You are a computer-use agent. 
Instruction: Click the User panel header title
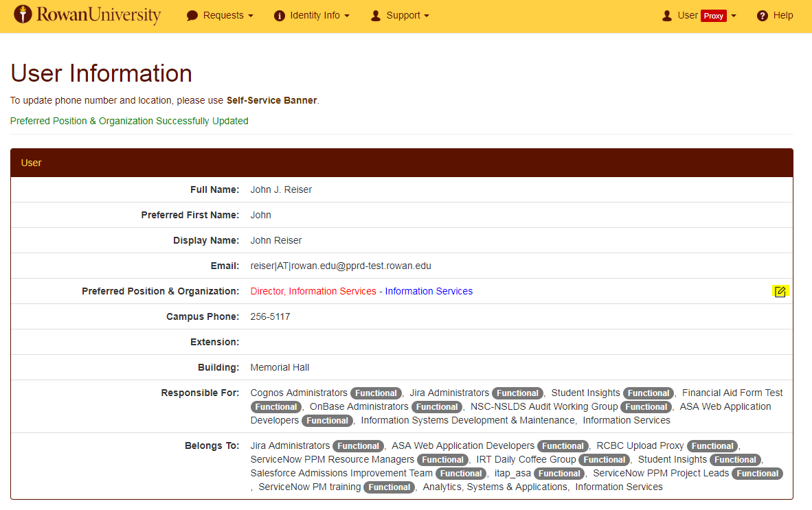click(x=31, y=163)
